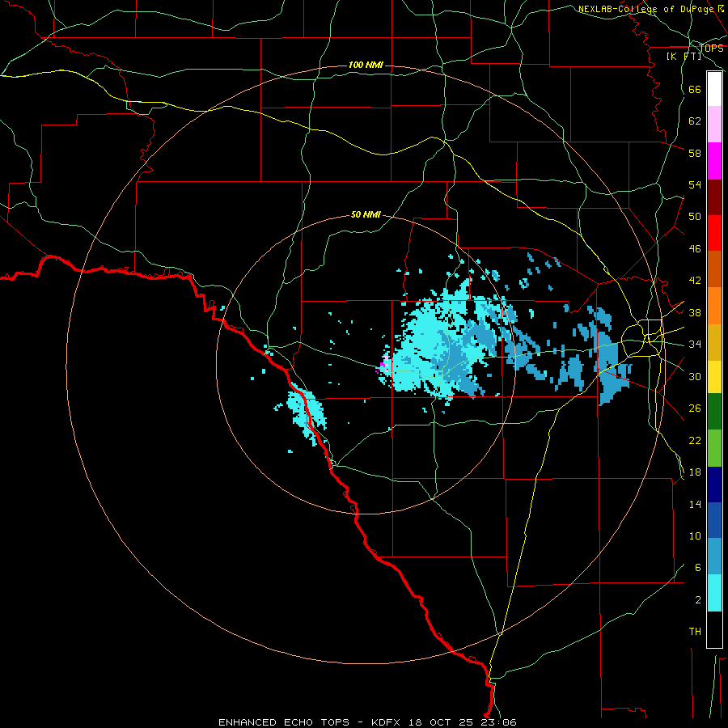The height and width of the screenshot is (728, 728).
Task: Click the navy swatch below label 18
Action: coord(714,485)
